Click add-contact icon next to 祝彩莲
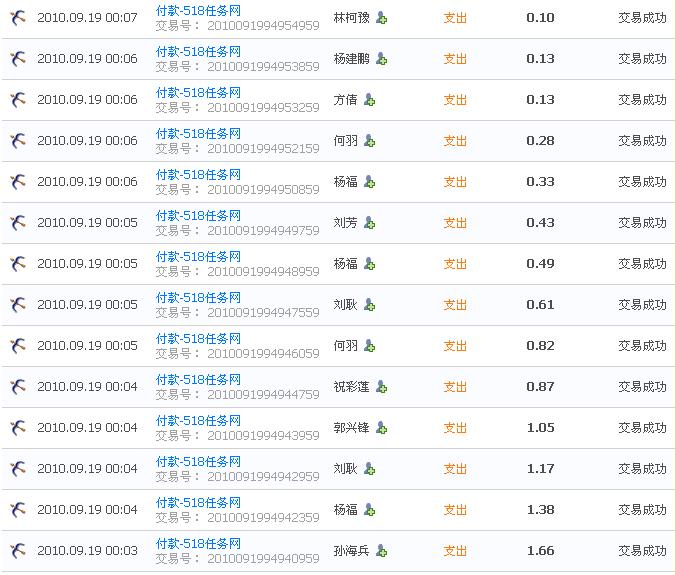This screenshot has width=675, height=575. [382, 387]
